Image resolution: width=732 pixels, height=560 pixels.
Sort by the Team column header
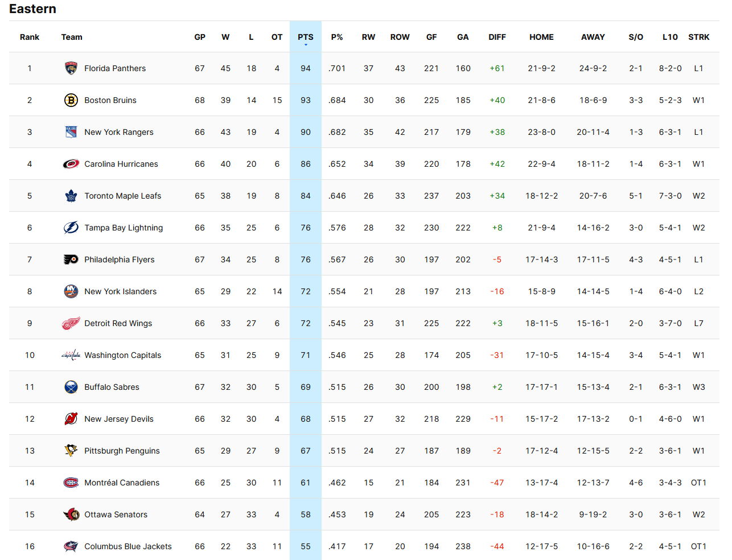click(72, 37)
